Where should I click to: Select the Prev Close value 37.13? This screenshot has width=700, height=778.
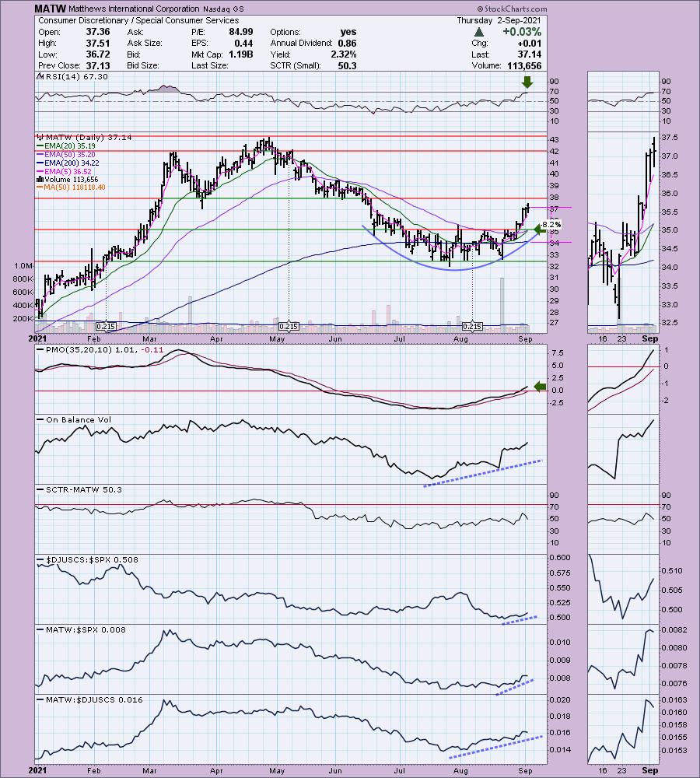pos(98,65)
